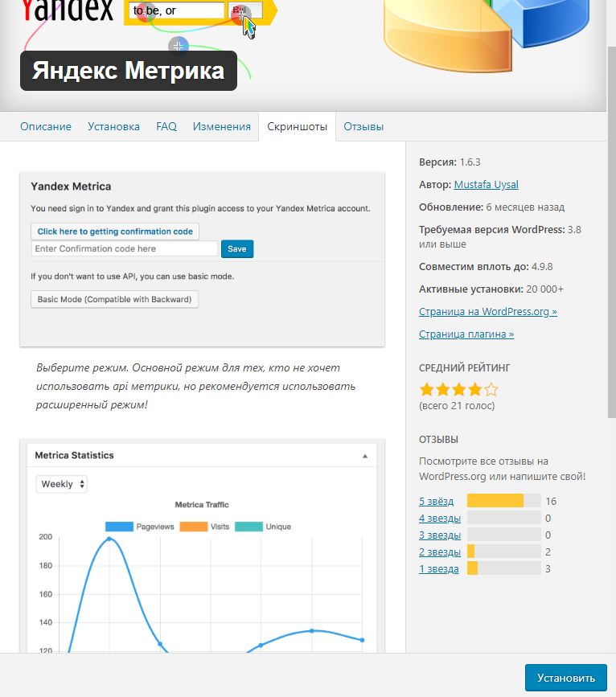Open the Отзывы tab

pyautogui.click(x=363, y=126)
